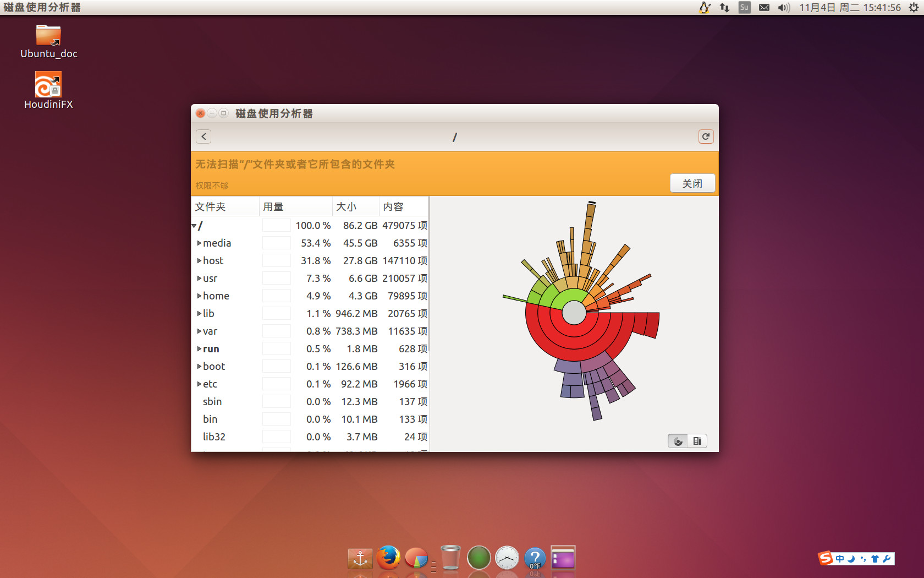Toggle 中 Chinese mode on the Sogou bar

tap(840, 559)
